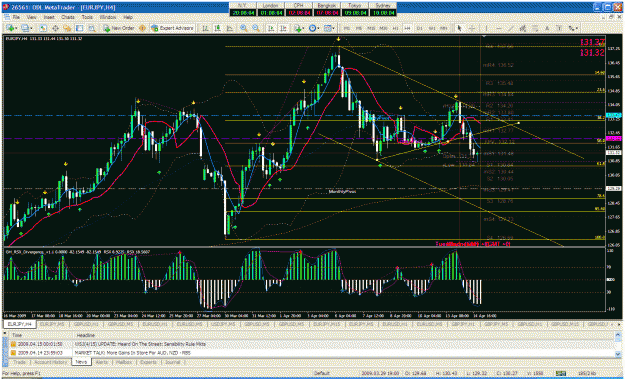Toggle the Terminal panel icon
The width and height of the screenshot is (625, 379).
[79, 28]
